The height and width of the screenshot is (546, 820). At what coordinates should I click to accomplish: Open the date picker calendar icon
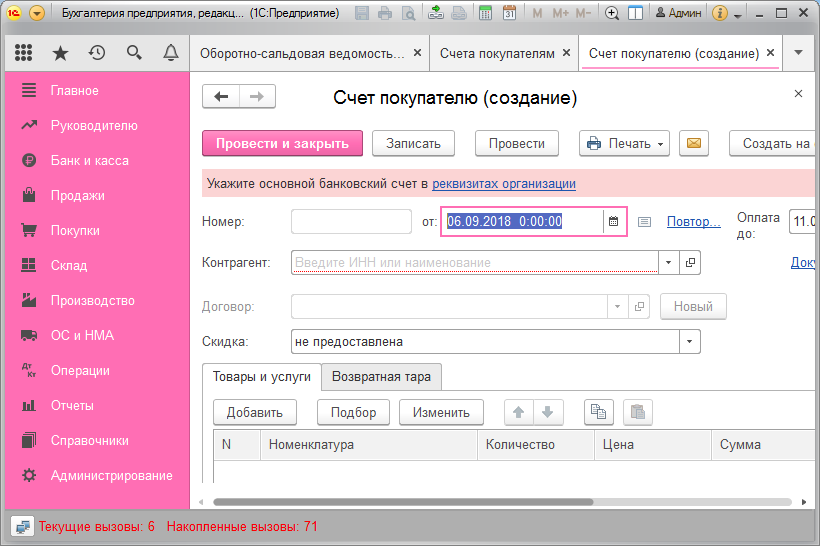pos(613,221)
